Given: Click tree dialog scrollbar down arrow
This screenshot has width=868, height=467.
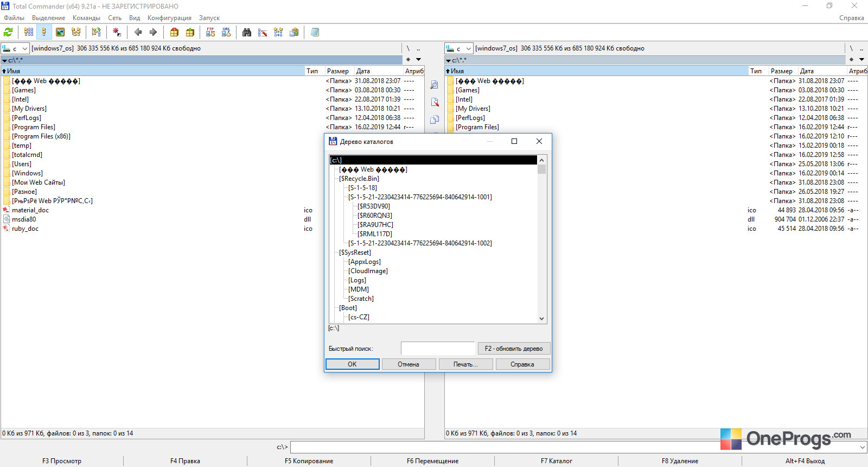Looking at the screenshot, I should [541, 319].
